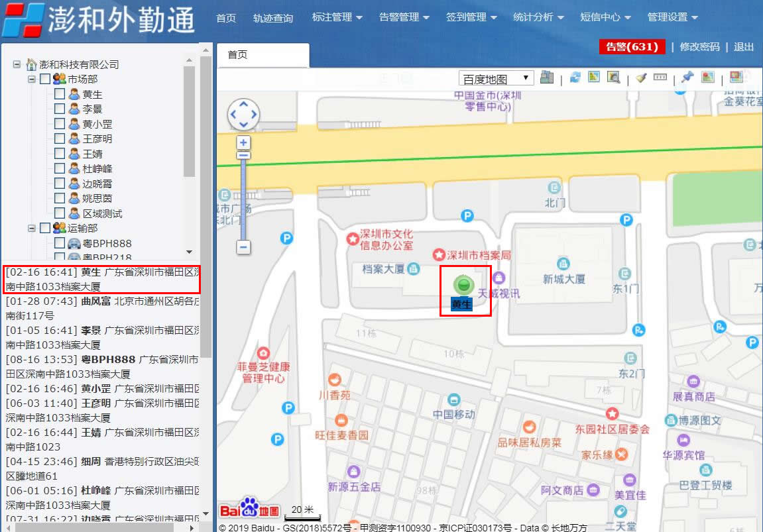Click the building icon in map toolbar
Image resolution: width=763 pixels, height=532 pixels.
[x=547, y=78]
